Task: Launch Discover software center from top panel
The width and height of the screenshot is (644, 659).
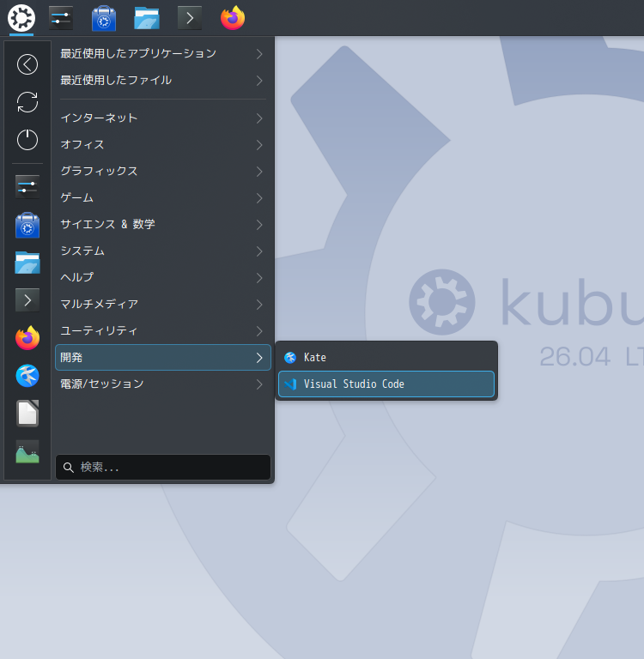Action: (104, 18)
